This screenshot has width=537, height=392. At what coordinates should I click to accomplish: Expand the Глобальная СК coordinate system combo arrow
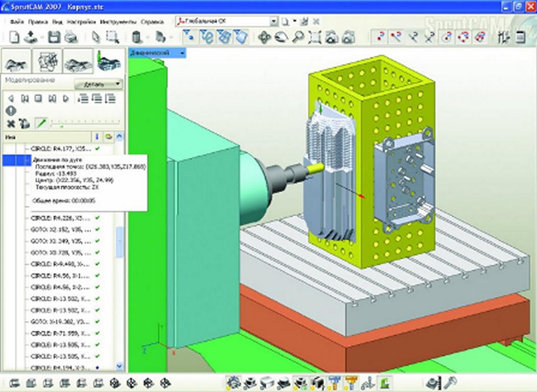coord(274,21)
